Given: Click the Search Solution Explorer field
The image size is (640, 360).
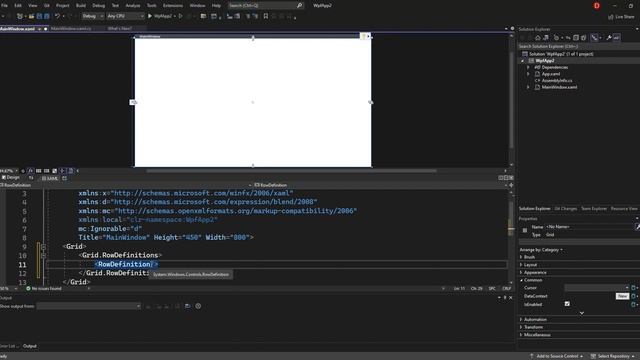Looking at the screenshot, I should (x=578, y=46).
